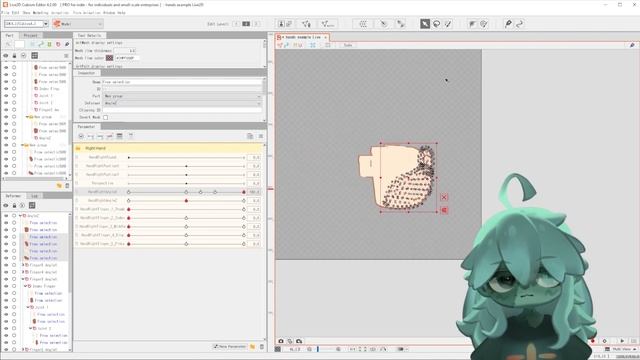Image resolution: width=640 pixels, height=360 pixels.
Task: Toggle visibility eye of first parts row
Action: pos(6,67)
